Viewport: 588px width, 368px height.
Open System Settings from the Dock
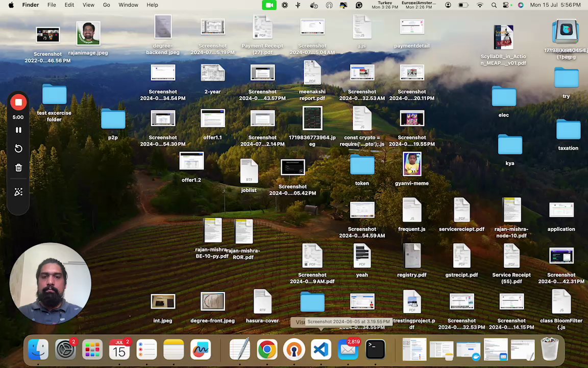(x=65, y=350)
